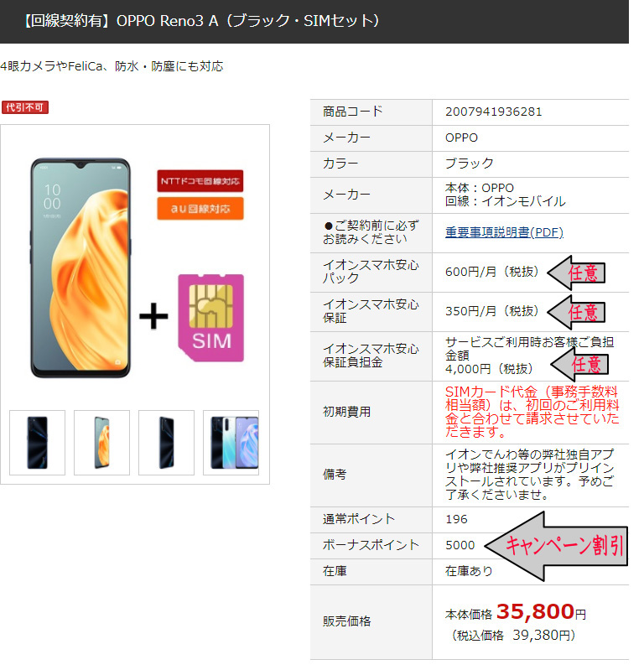The height and width of the screenshot is (670, 644).
Task: Click the 任意 arrow beside 4,000円
Action: coord(580,365)
